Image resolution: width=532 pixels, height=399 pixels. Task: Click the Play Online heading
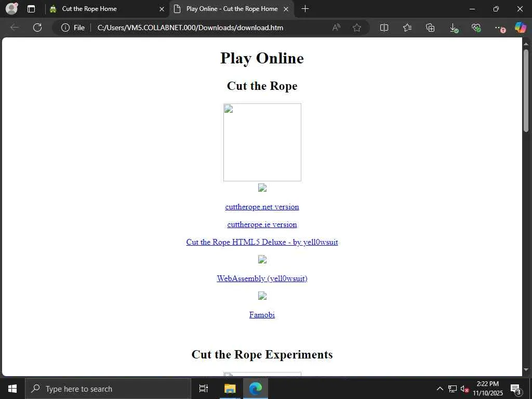coord(262,58)
